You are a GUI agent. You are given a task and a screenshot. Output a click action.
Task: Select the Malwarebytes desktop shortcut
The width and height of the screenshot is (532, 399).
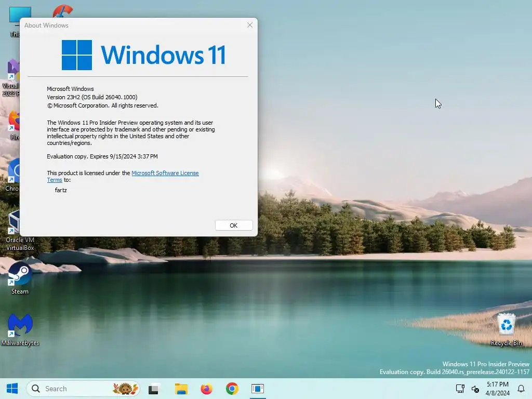coord(20,329)
